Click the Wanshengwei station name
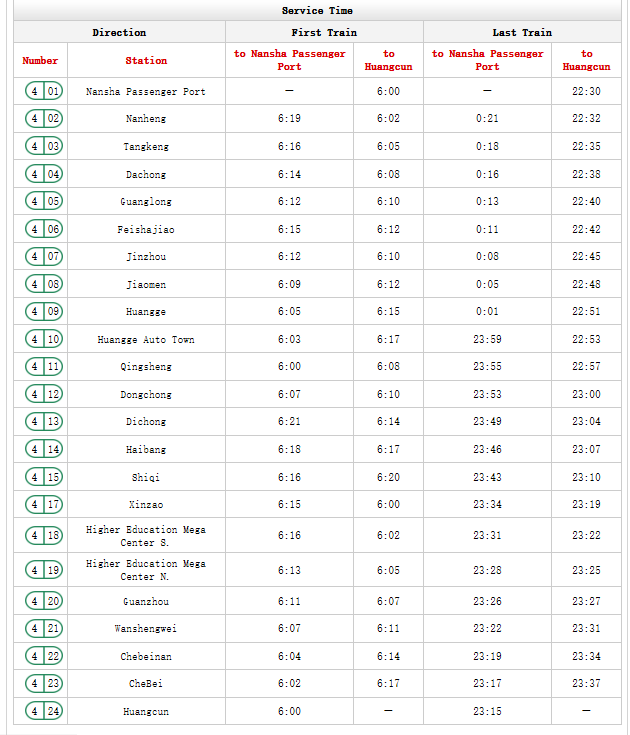Screen dimensions: 630x735 [x=146, y=629]
